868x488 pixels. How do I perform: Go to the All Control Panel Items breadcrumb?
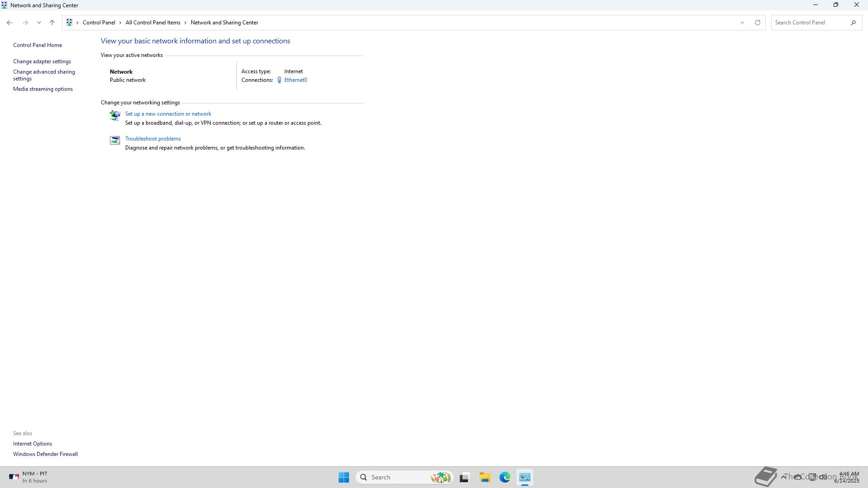pyautogui.click(x=153, y=23)
